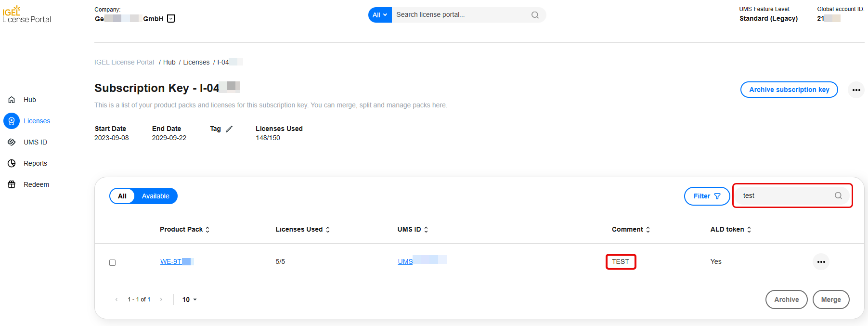This screenshot has width=868, height=326.
Task: Select the All tab
Action: [122, 196]
